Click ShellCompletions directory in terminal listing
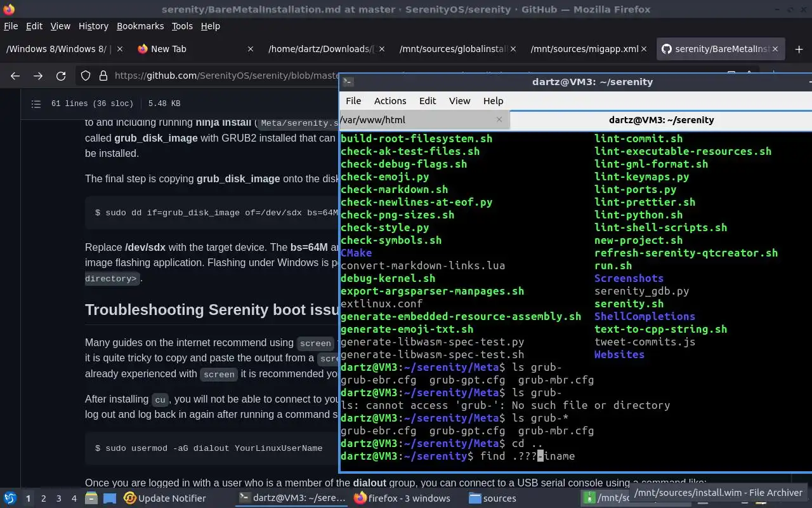 click(645, 316)
